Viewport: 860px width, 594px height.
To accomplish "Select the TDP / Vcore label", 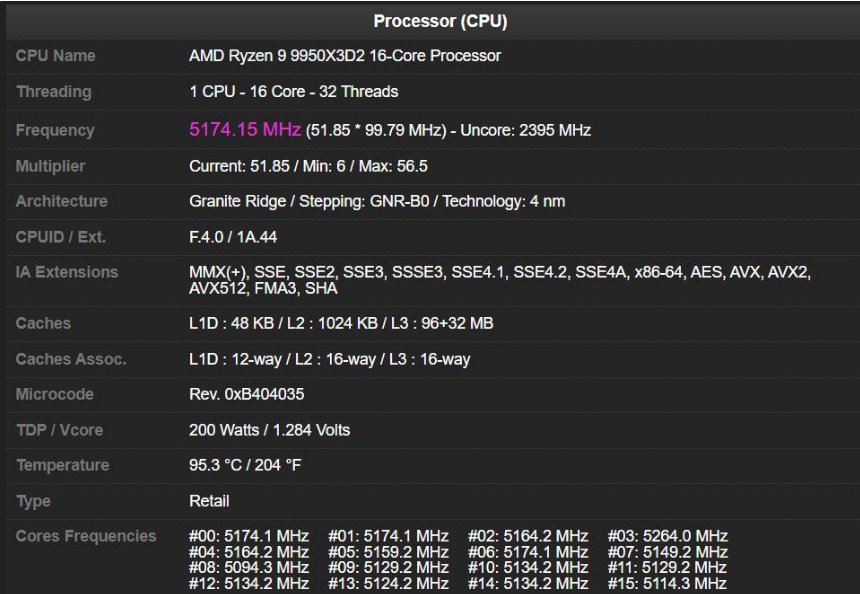I will [59, 430].
